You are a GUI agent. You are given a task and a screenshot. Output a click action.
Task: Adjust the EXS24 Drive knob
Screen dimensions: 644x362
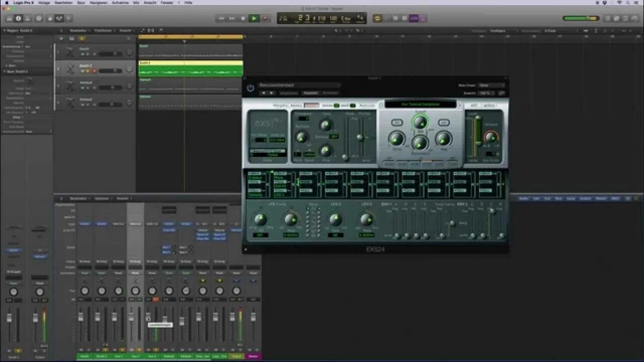(x=396, y=139)
